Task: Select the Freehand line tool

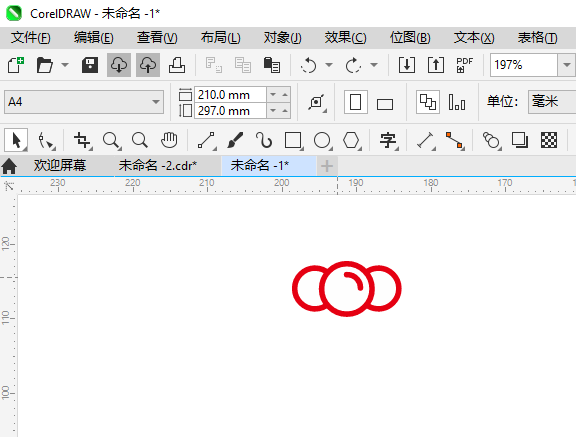Action: tap(206, 140)
